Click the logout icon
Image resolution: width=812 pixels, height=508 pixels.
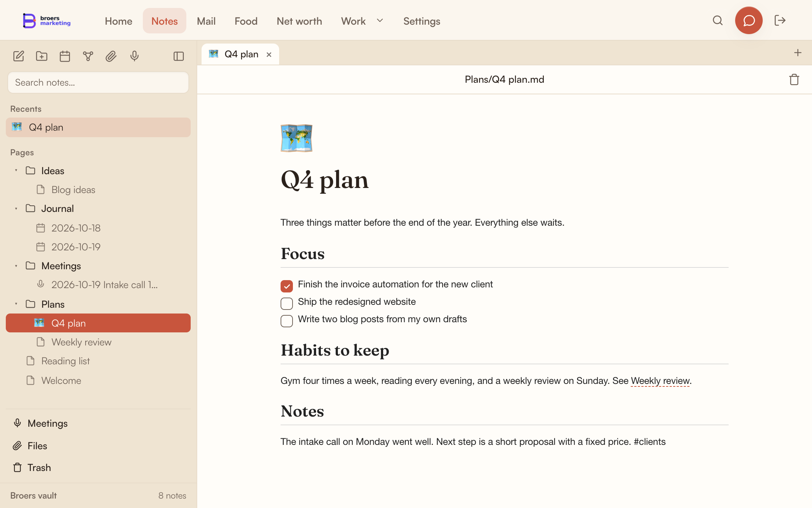[x=780, y=21]
